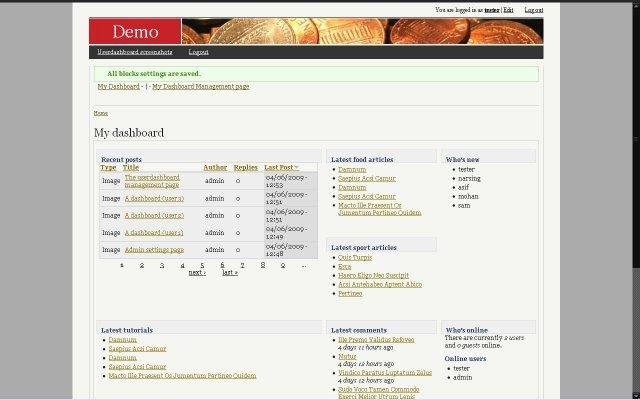The image size is (640, 400).
Task: Open the dashboard post dated 12:49
Action: tap(154, 233)
